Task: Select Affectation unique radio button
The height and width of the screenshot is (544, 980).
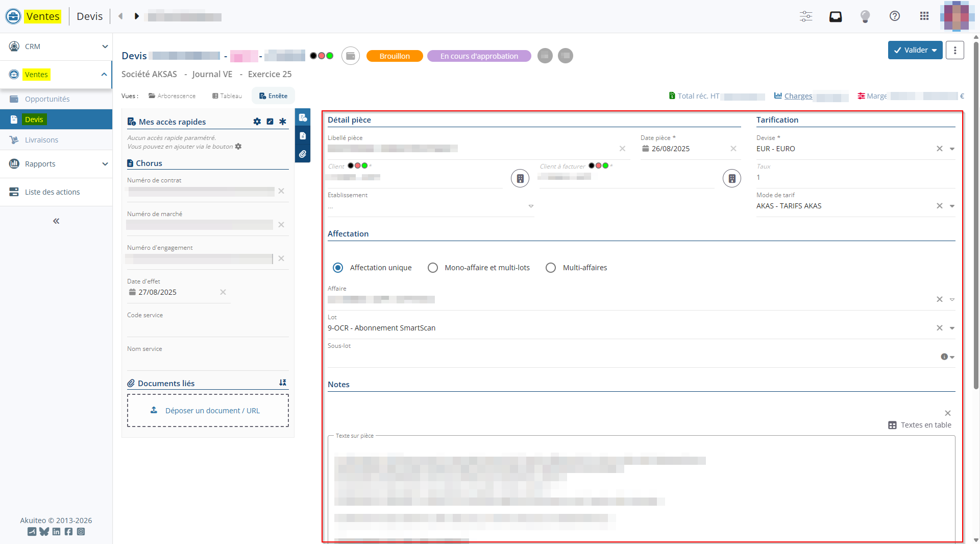Action: click(x=338, y=268)
